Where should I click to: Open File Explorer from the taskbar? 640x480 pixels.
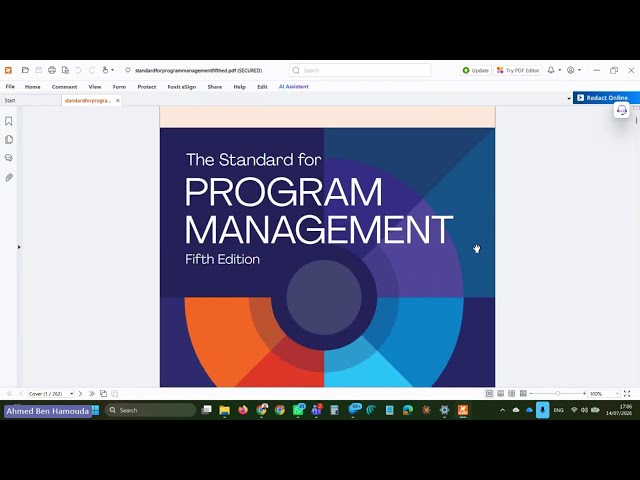click(224, 410)
